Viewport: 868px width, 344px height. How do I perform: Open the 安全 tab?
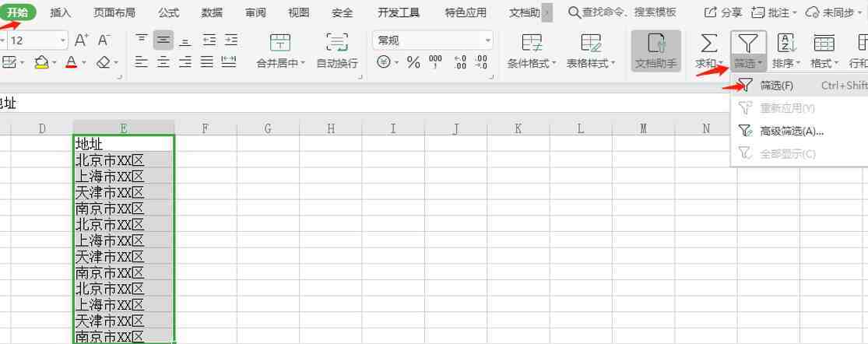342,12
